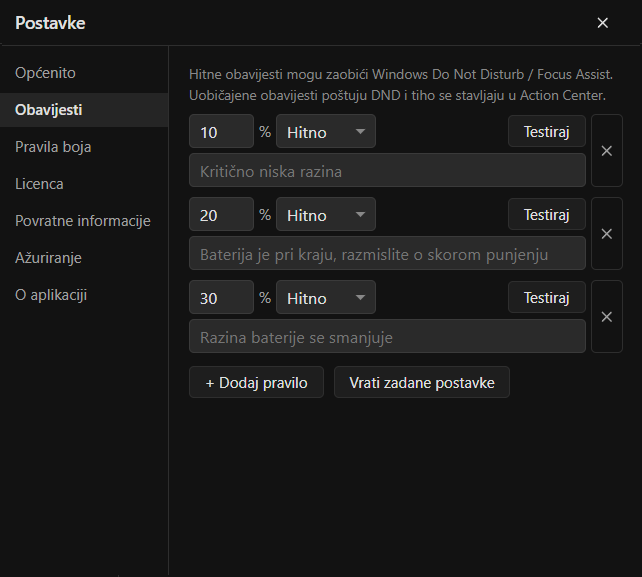
Task: Test the 30% notification with Testiraj
Action: (x=547, y=297)
